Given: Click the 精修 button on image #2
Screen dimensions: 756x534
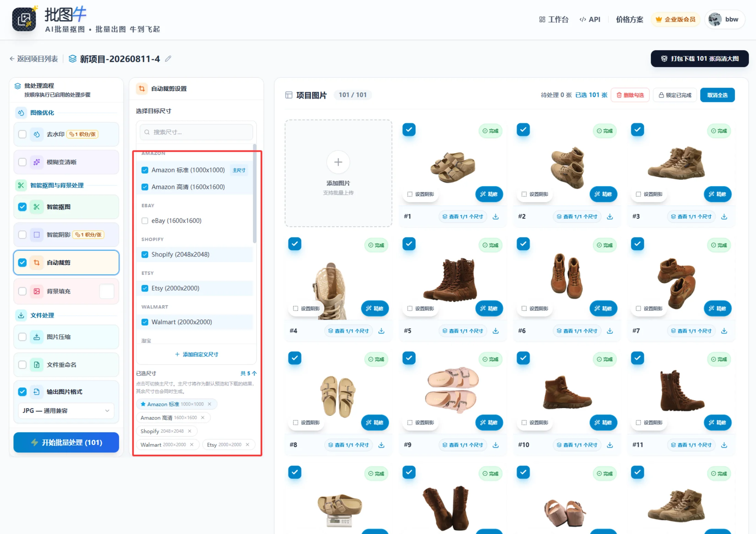Looking at the screenshot, I should [603, 194].
